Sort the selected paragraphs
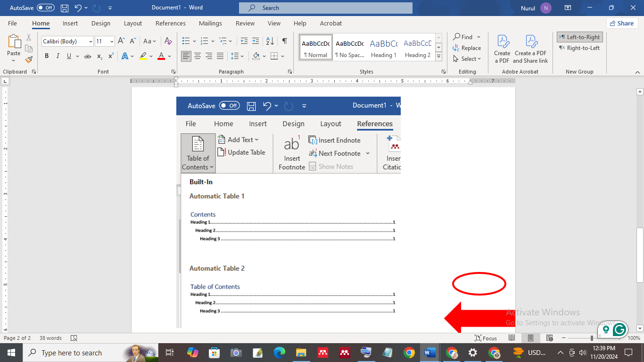Viewport: 644px width, 362px height. 270,41
